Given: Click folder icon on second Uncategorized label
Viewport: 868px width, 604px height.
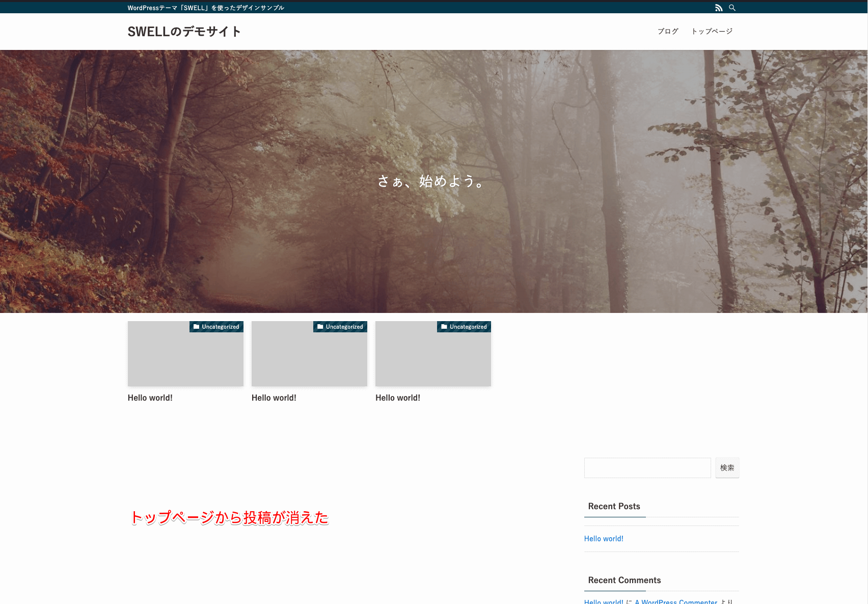Looking at the screenshot, I should click(319, 327).
